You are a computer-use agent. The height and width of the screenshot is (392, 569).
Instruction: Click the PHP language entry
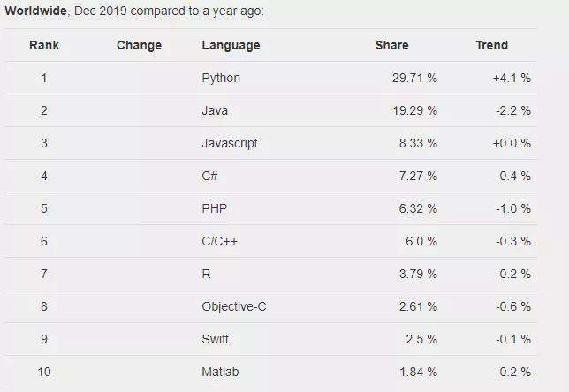[215, 208]
